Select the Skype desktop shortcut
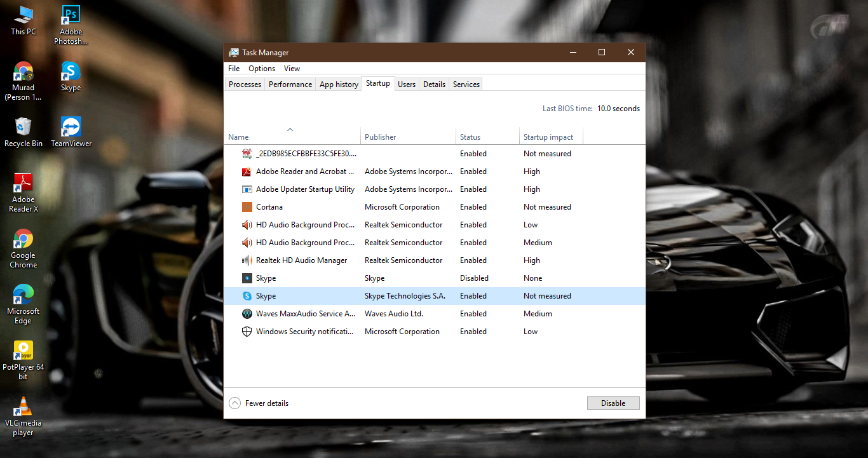The height and width of the screenshot is (458, 868). [x=71, y=76]
